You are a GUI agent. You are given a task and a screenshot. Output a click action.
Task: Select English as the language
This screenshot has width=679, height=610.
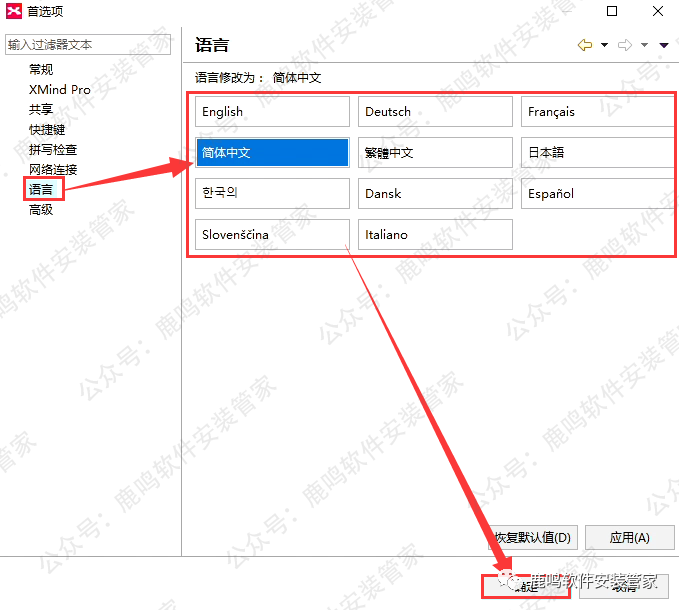pos(272,112)
